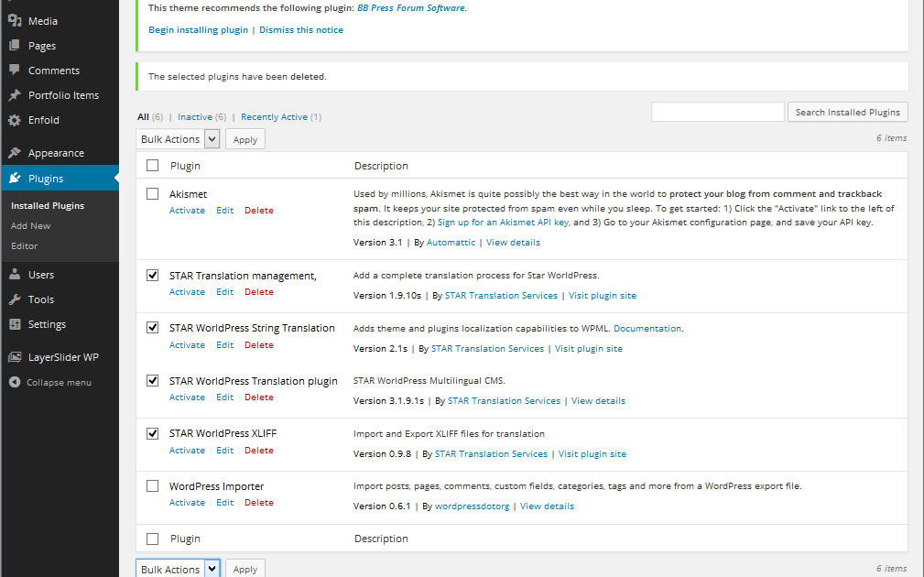This screenshot has height=577, width=924.
Task: Dismiss this notice link
Action: tap(301, 29)
